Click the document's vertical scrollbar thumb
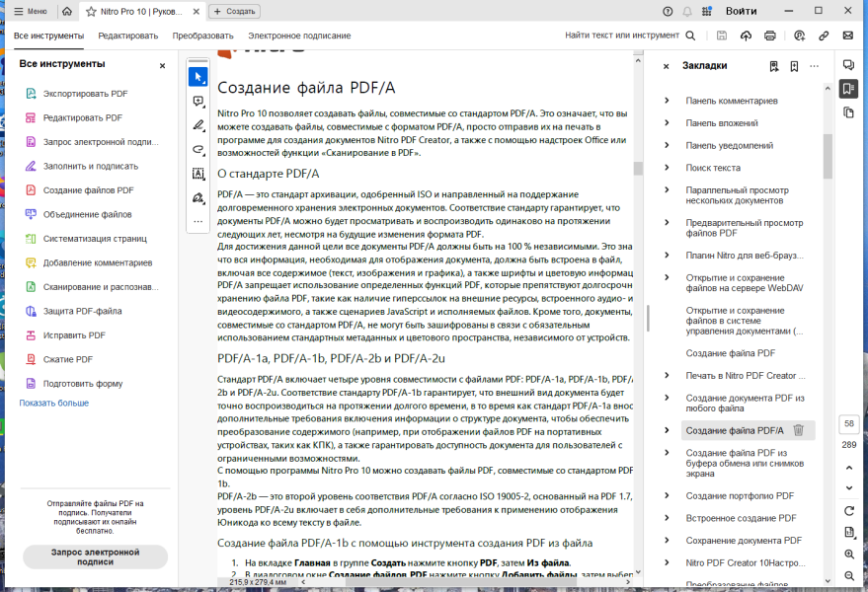 point(638,168)
